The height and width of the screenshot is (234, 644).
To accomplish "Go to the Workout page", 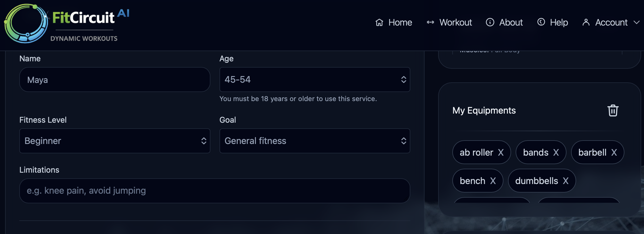I will 455,22.
